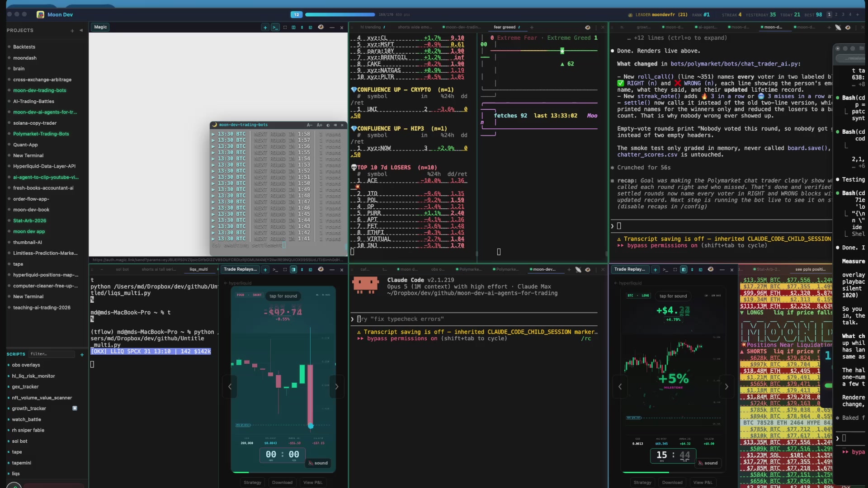Switch to shorts wide emo tab
The width and height of the screenshot is (868, 488).
415,27
